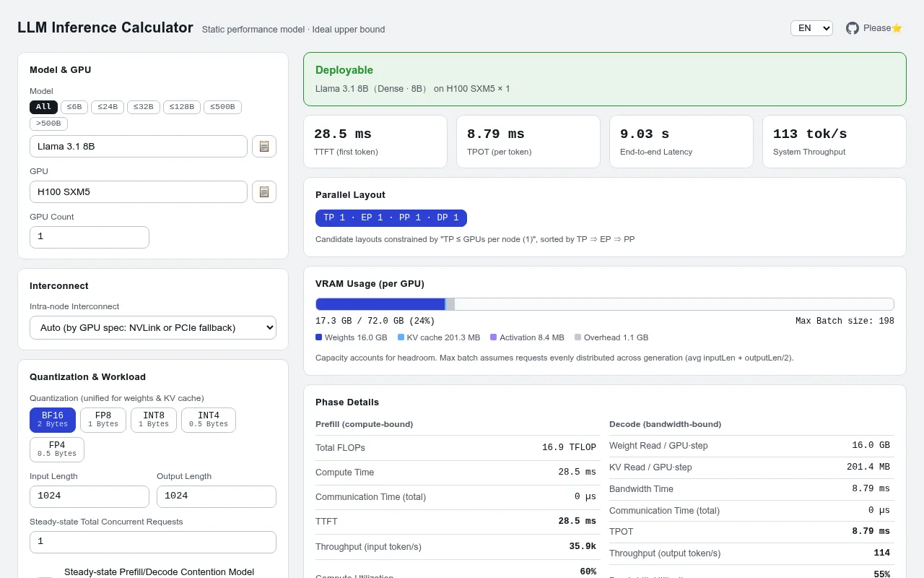924x578 pixels.
Task: Filter models by >500B size
Action: click(48, 124)
